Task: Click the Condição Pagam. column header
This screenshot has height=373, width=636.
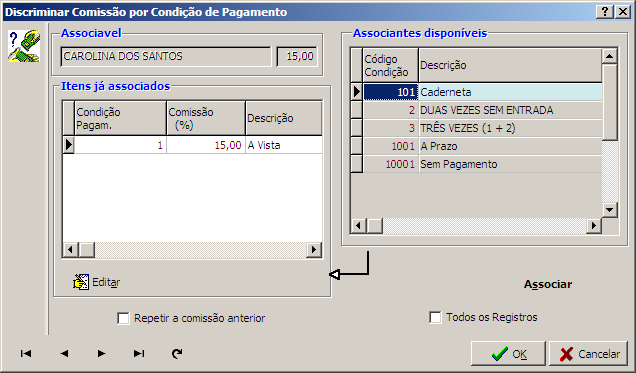Action: (120, 118)
